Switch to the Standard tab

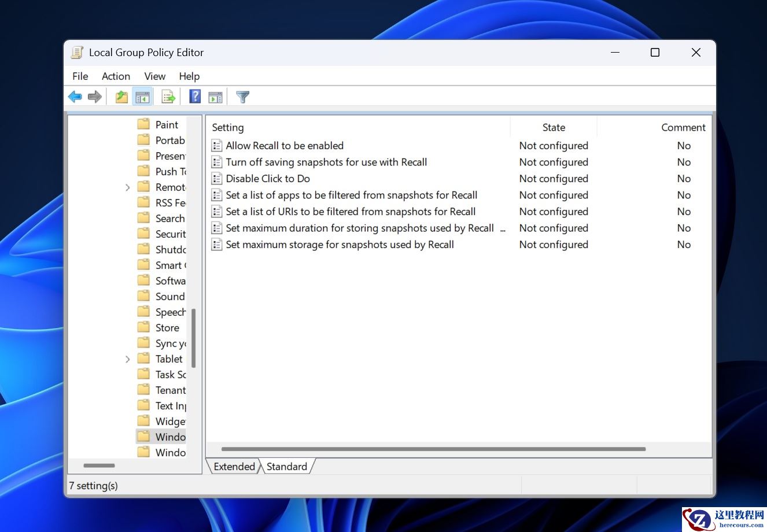tap(286, 466)
